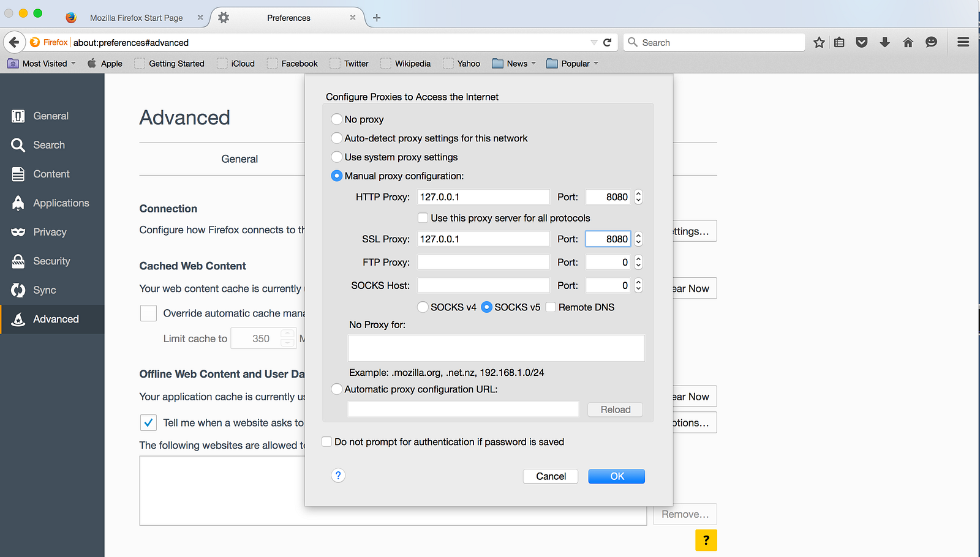This screenshot has height=557, width=980.
Task: Select Auto-detect proxy settings for this network
Action: click(337, 138)
